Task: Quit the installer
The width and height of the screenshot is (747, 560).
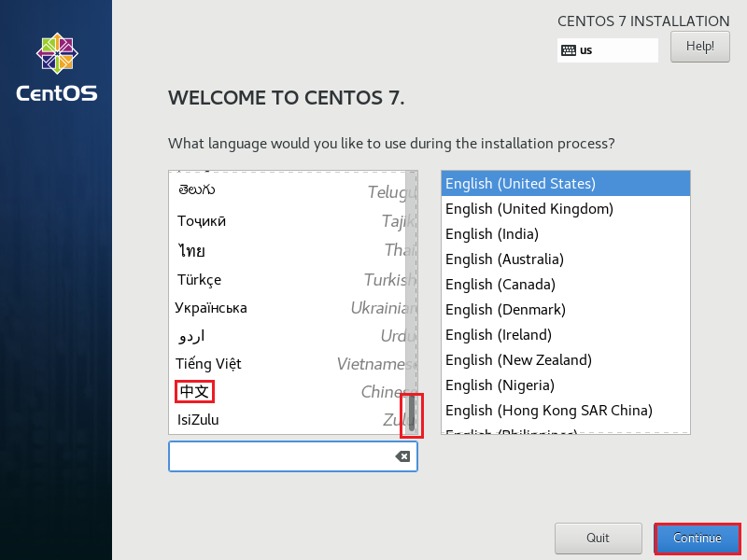Action: click(x=598, y=539)
